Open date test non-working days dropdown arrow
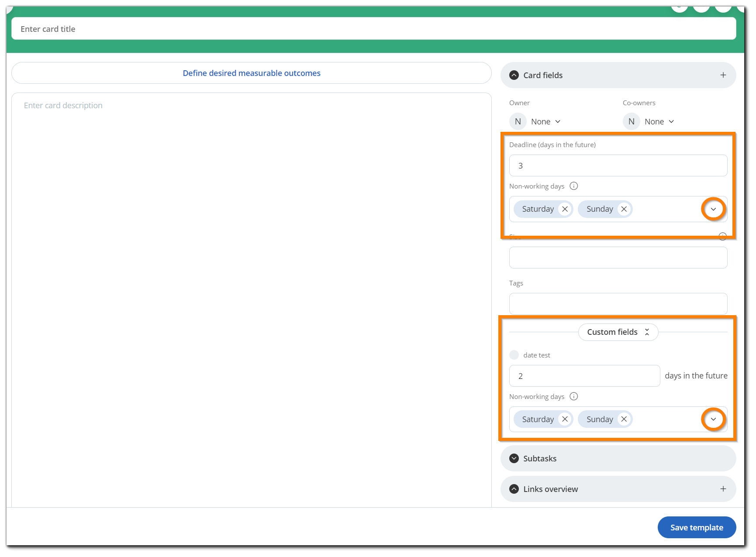This screenshot has height=557, width=756. pos(713,419)
